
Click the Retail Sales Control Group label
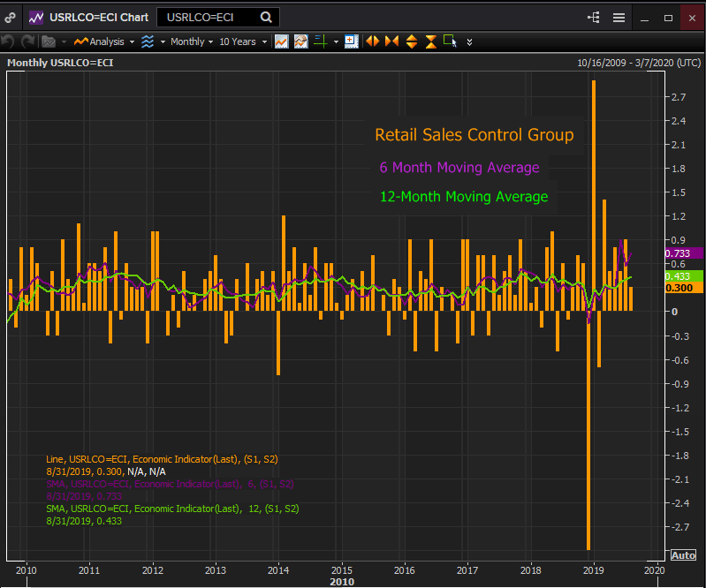[x=474, y=135]
